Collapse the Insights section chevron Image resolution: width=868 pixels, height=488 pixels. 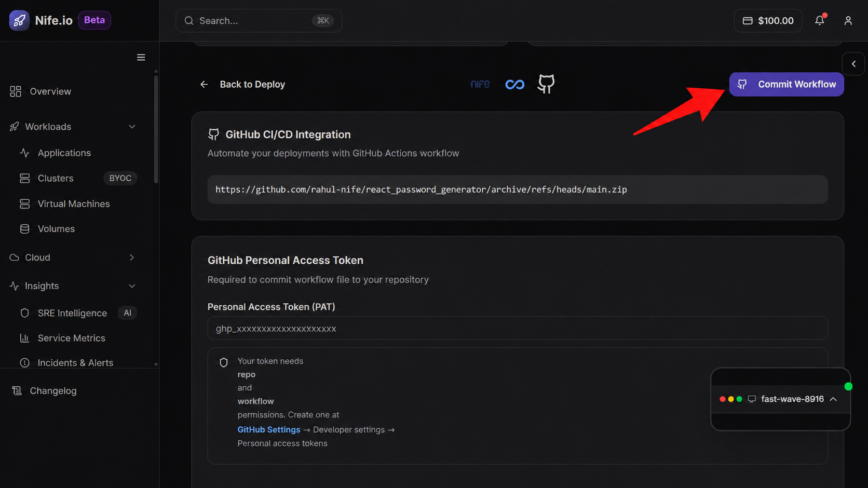132,286
